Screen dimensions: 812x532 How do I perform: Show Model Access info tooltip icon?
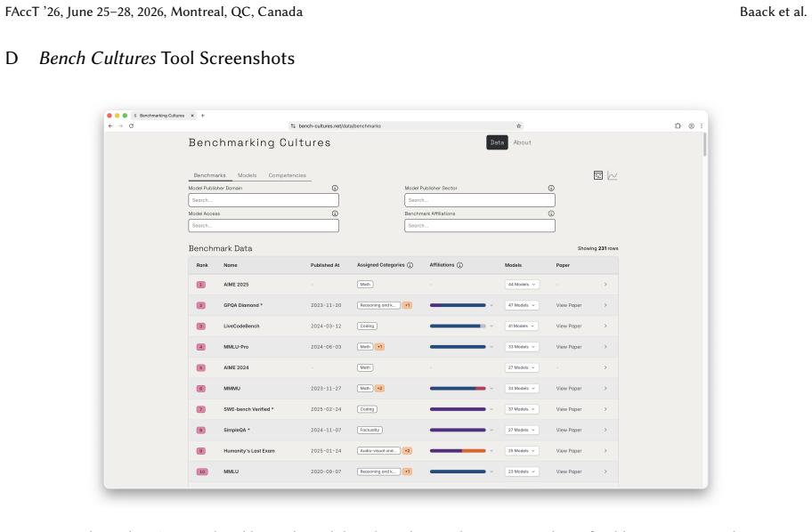click(335, 214)
